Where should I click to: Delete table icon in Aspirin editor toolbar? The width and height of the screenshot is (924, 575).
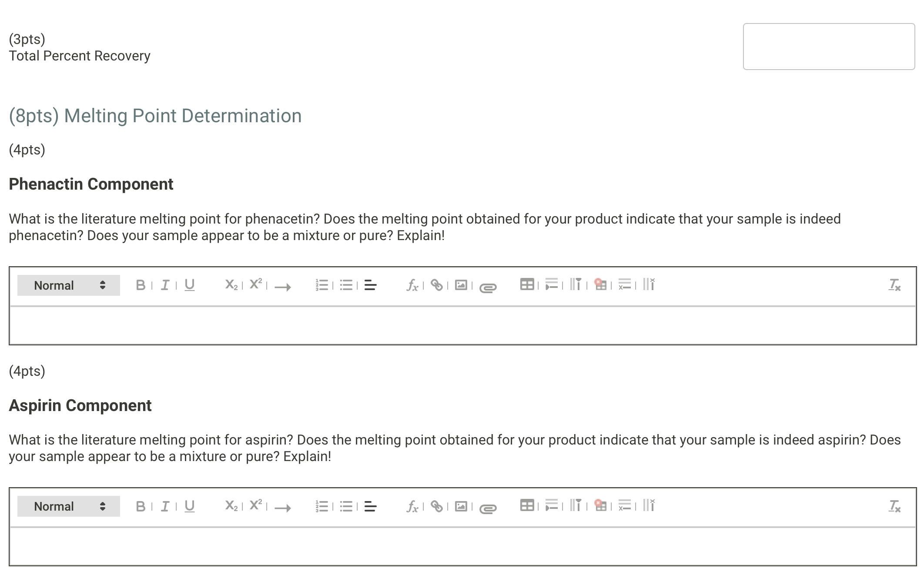point(600,505)
